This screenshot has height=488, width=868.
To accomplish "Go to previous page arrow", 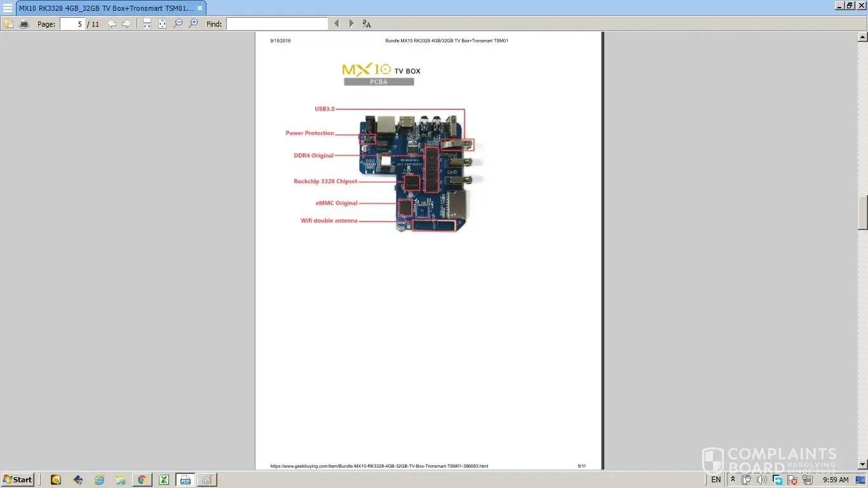I will coord(112,24).
